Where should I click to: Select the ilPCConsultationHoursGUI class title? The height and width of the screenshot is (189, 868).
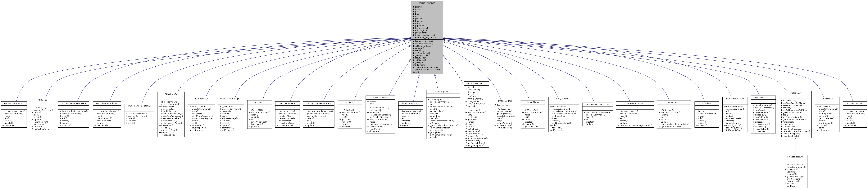click(x=74, y=104)
